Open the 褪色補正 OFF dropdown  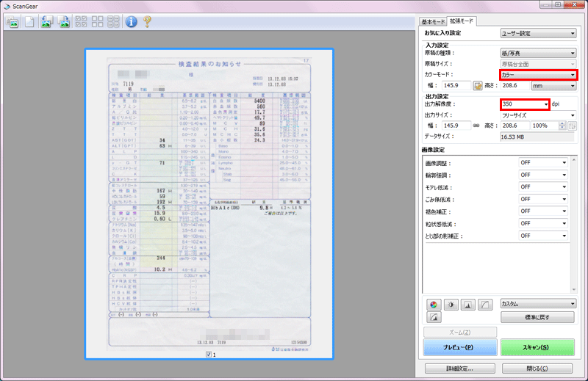click(543, 211)
